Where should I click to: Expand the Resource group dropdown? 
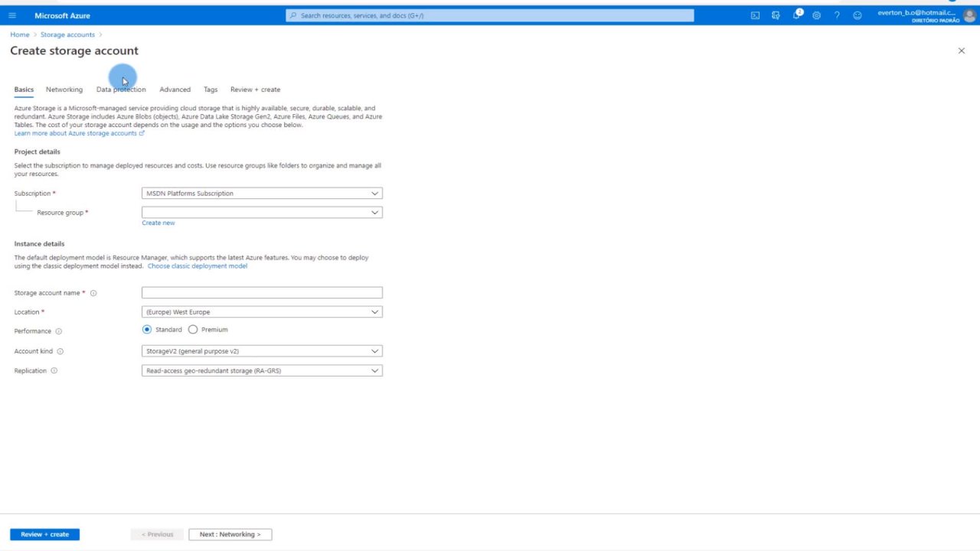(x=262, y=213)
